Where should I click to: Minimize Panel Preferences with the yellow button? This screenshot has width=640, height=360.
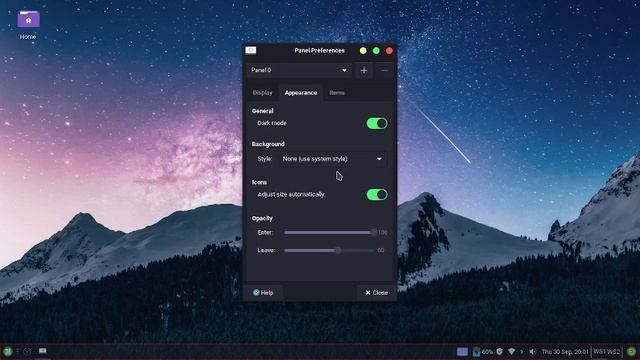coord(363,51)
